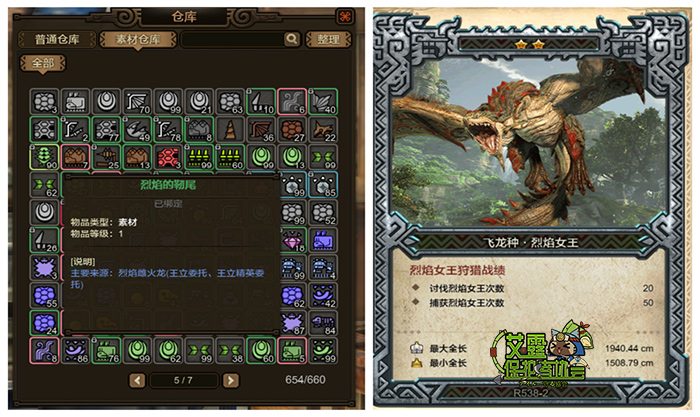Go to the previous warehouse page

137,380
